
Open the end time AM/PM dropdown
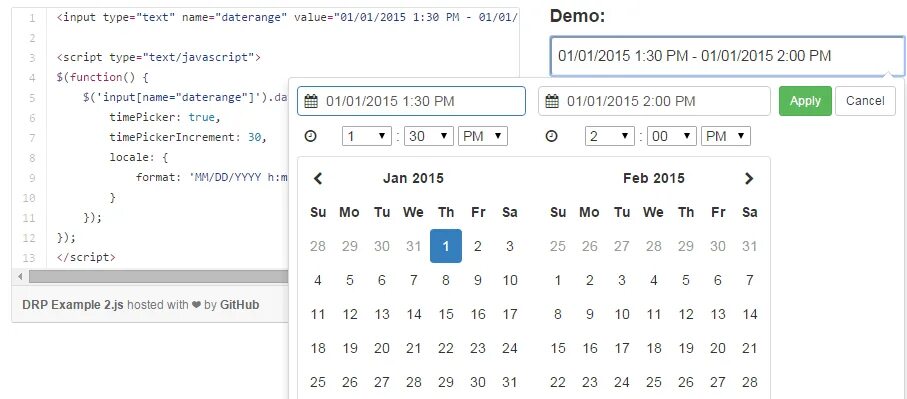pos(726,136)
